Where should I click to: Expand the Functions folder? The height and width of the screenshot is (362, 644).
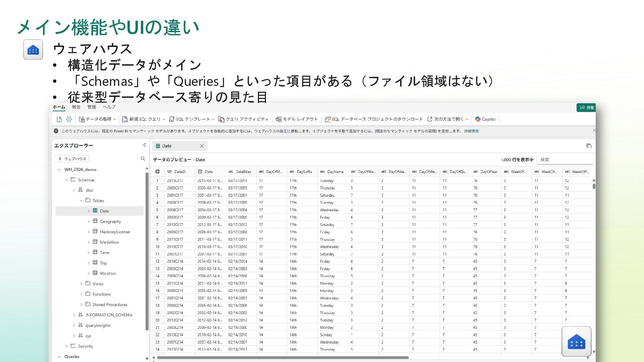81,294
